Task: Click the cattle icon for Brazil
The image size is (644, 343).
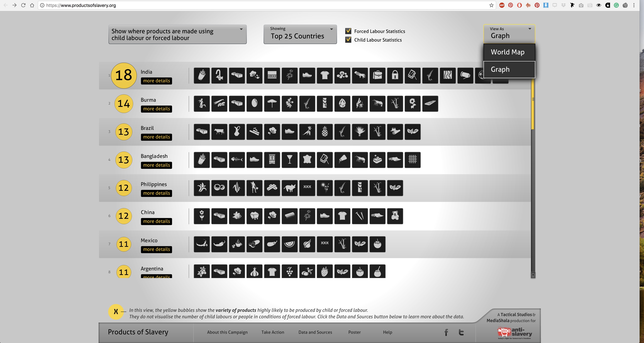Action: pyautogui.click(x=219, y=132)
